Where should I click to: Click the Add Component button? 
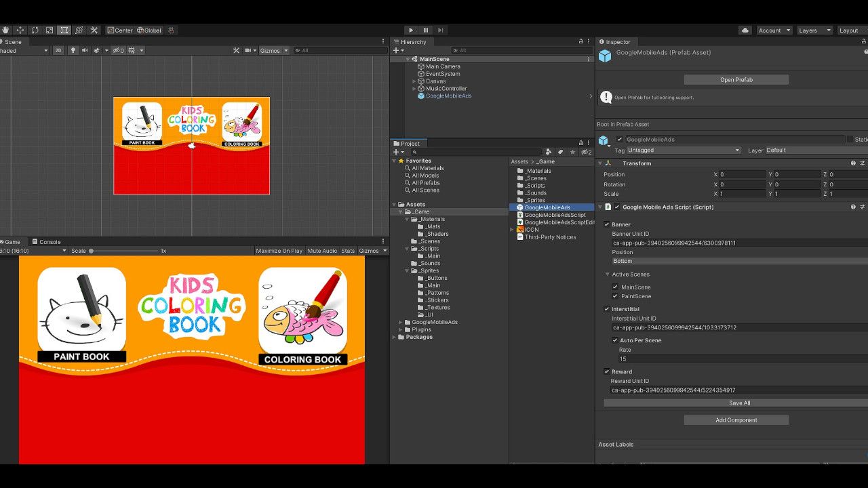coord(736,420)
